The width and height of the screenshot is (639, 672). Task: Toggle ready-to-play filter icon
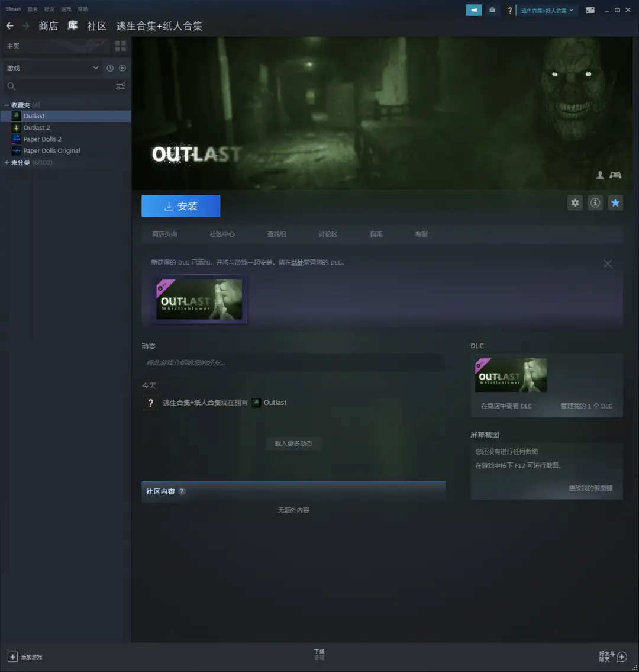(x=122, y=68)
